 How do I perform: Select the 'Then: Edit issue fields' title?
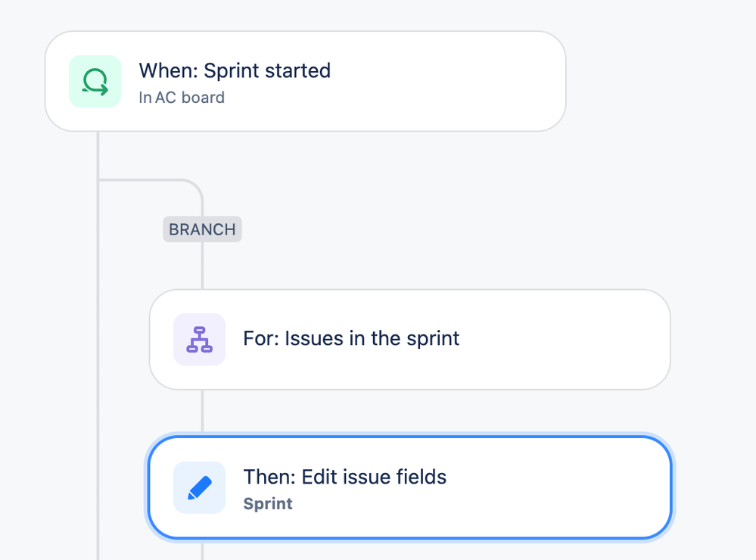pyautogui.click(x=345, y=477)
